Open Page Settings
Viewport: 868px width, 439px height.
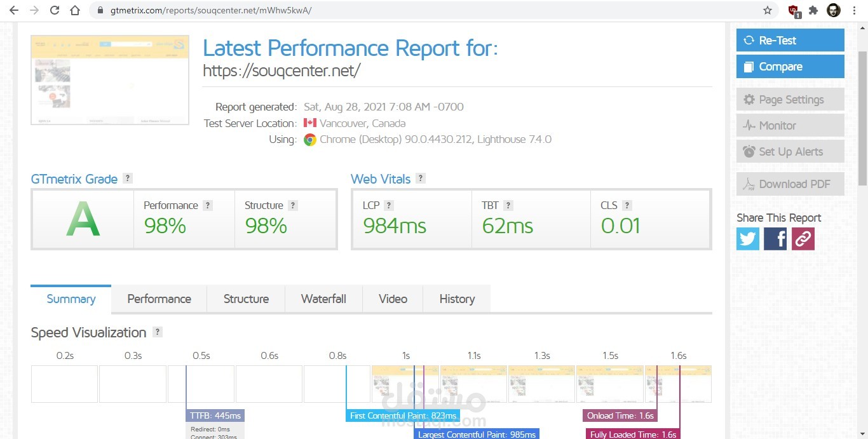(790, 100)
